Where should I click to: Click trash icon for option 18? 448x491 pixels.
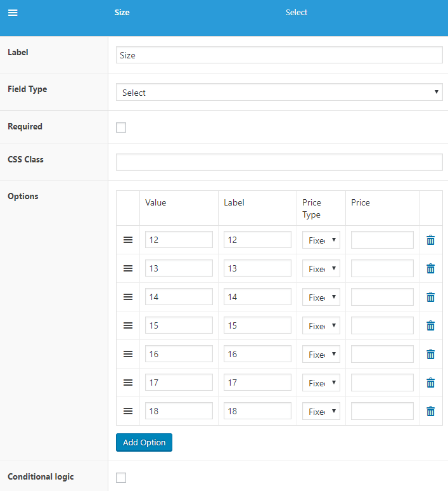coord(430,411)
